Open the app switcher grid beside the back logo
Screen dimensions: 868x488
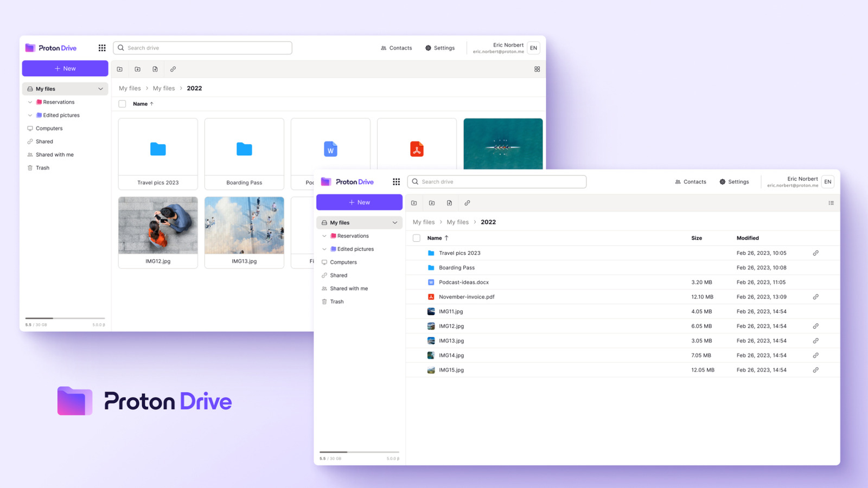point(102,48)
